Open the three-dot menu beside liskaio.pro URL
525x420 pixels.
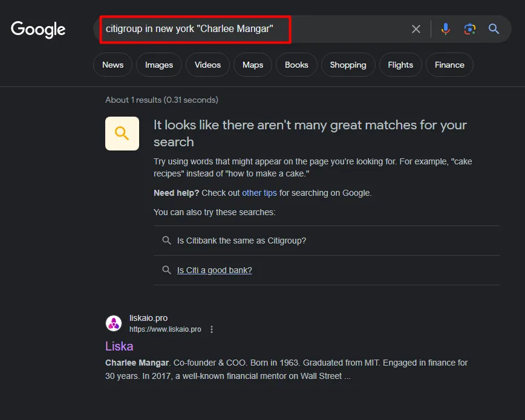(212, 329)
